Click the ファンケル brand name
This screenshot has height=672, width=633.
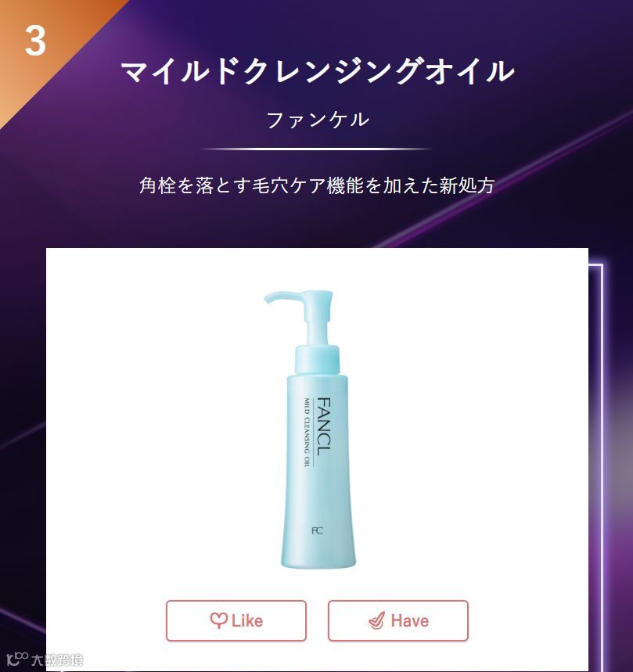pyautogui.click(x=318, y=120)
